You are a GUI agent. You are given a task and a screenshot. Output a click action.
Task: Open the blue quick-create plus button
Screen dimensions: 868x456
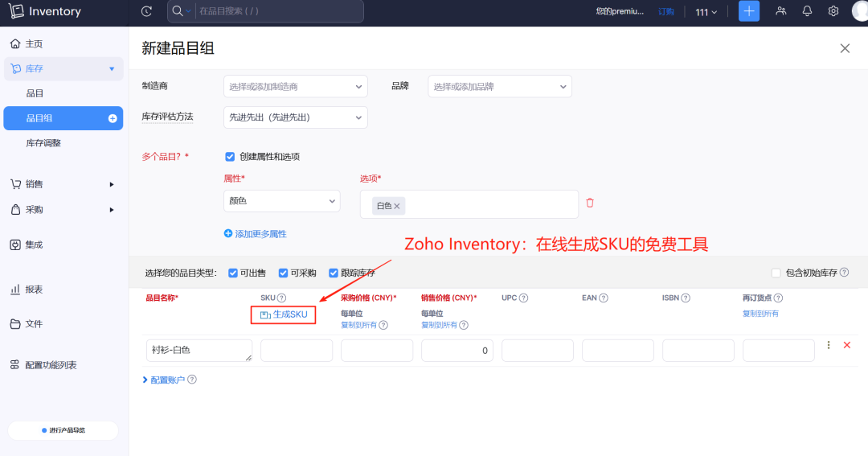[749, 11]
